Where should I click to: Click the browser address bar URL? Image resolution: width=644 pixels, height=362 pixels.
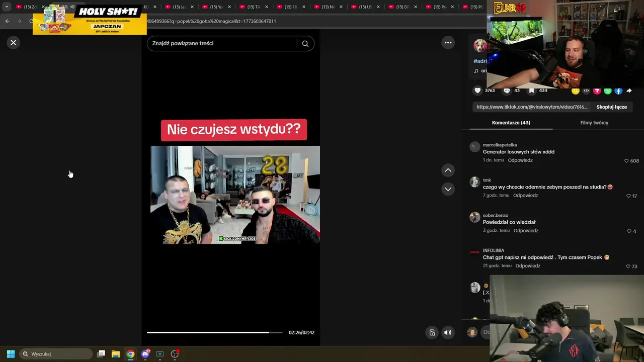tap(211, 21)
